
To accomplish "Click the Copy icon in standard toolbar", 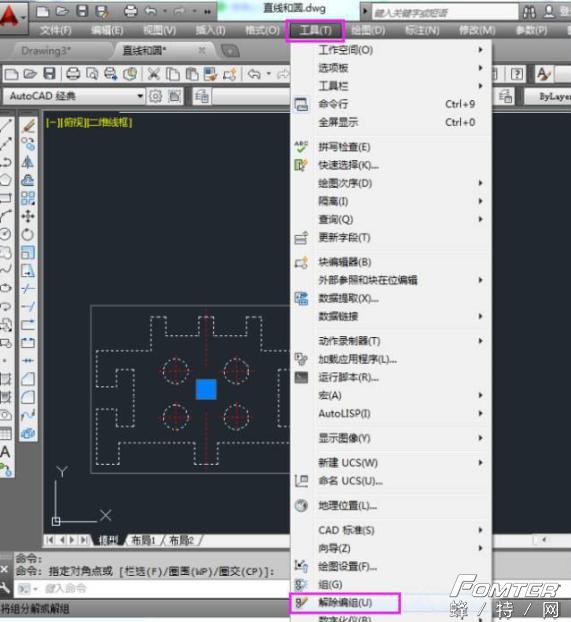I will (x=172, y=74).
